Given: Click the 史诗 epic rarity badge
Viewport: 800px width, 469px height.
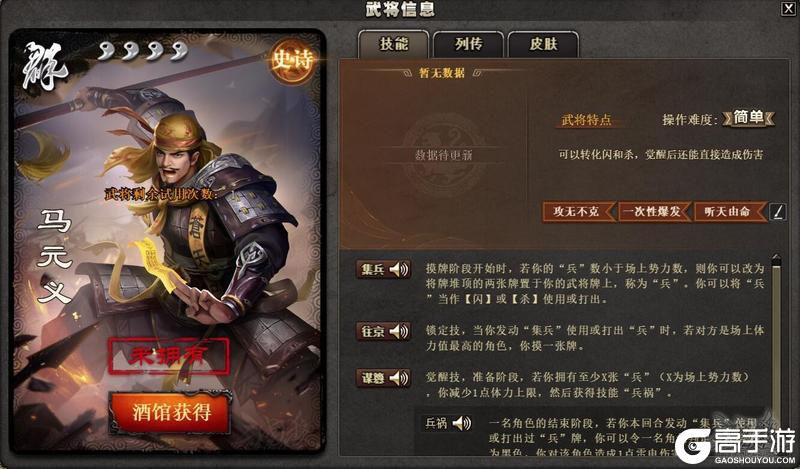Looking at the screenshot, I should [x=292, y=61].
